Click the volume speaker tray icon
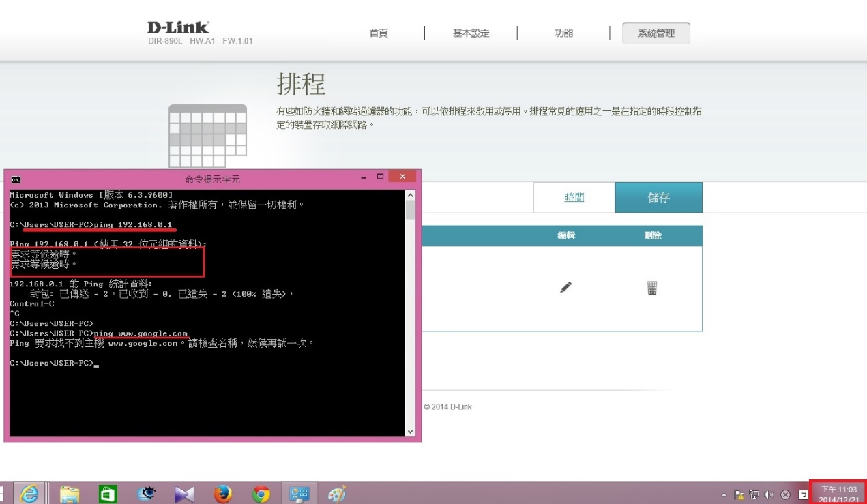 (769, 494)
